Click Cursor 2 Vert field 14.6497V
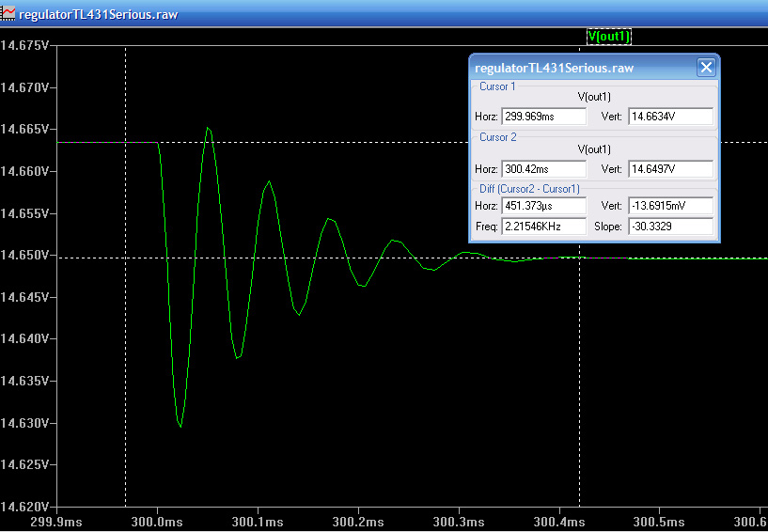This screenshot has width=768, height=532. 670,169
